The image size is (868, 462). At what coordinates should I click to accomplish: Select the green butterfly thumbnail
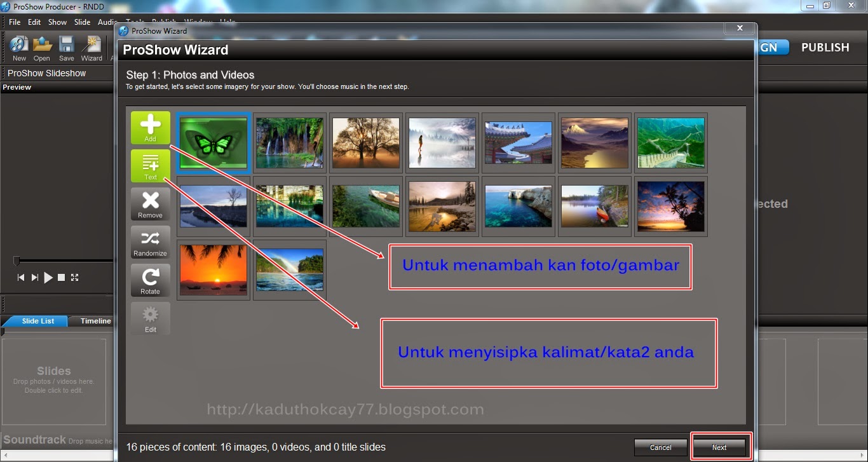[213, 142]
